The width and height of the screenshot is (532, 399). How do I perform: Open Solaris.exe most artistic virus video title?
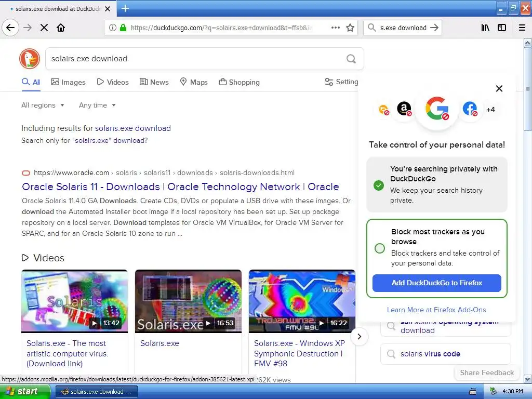point(67,353)
